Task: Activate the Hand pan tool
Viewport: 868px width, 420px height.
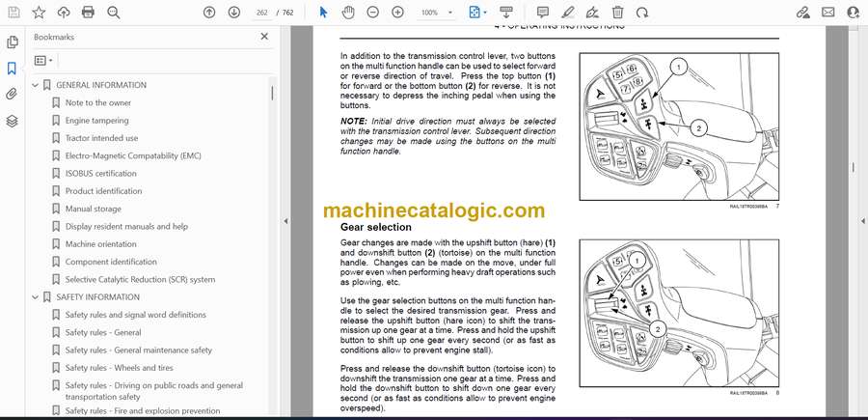Action: coord(346,13)
